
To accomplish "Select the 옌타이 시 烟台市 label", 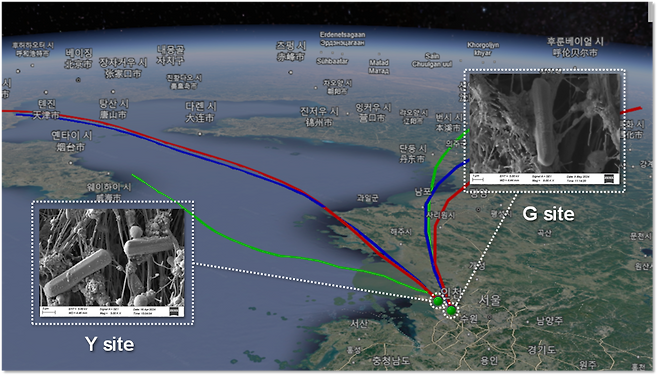I will tap(71, 141).
